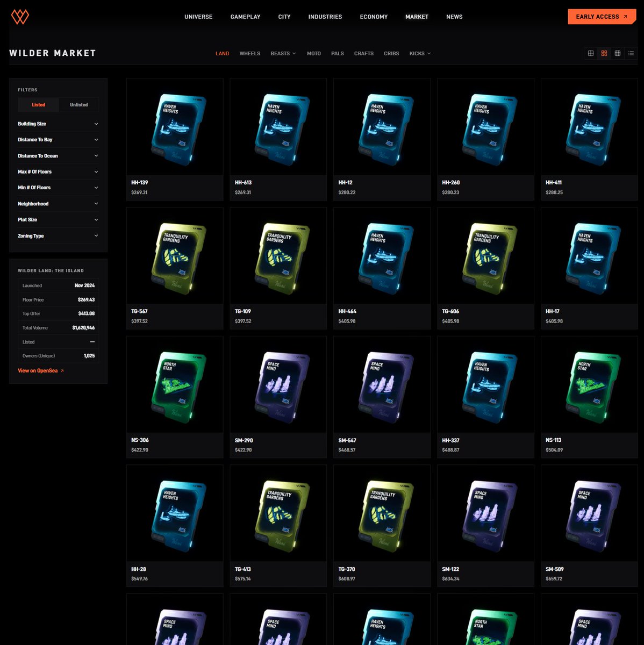Expand Building Size filter
The height and width of the screenshot is (645, 644).
58,124
